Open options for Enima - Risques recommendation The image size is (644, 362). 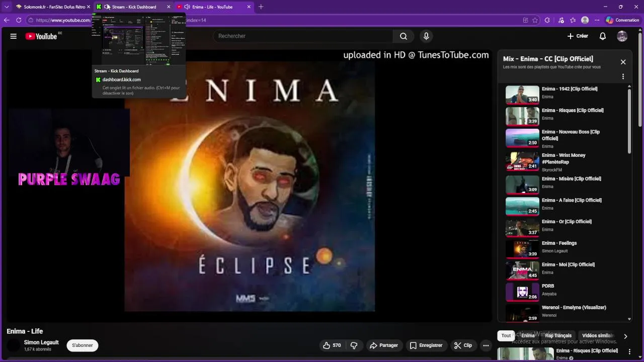[x=629, y=351]
